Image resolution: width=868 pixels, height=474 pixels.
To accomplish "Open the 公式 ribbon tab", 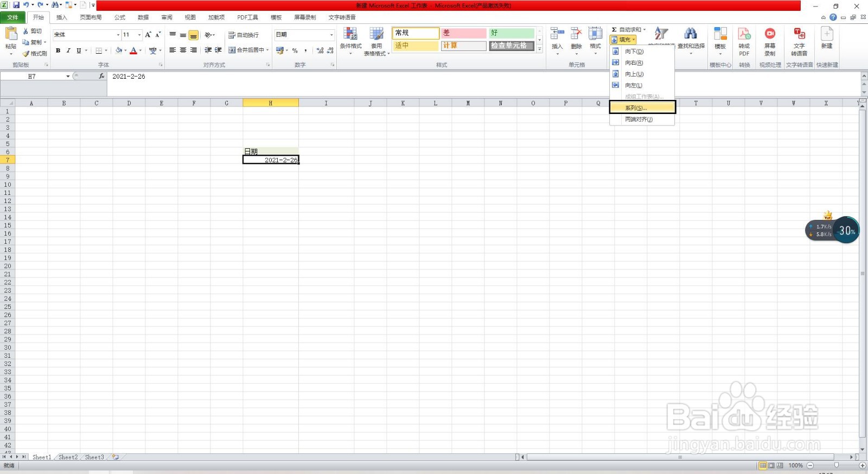I will 120,17.
